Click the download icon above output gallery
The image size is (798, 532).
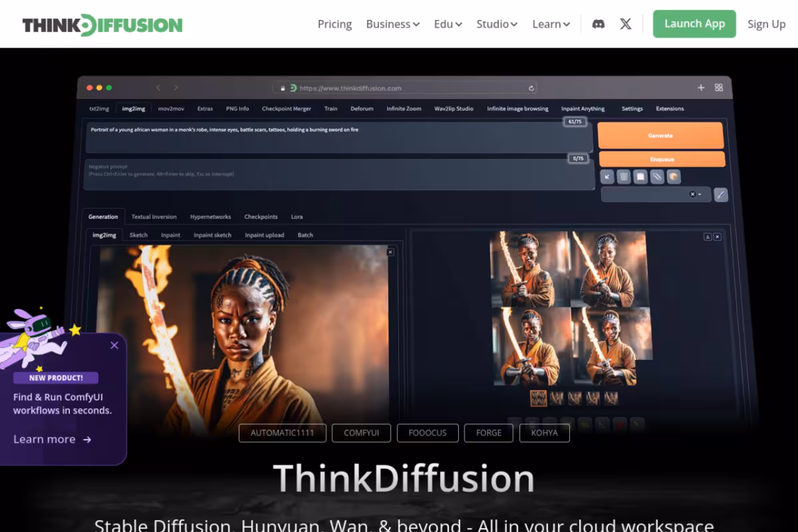click(x=708, y=237)
